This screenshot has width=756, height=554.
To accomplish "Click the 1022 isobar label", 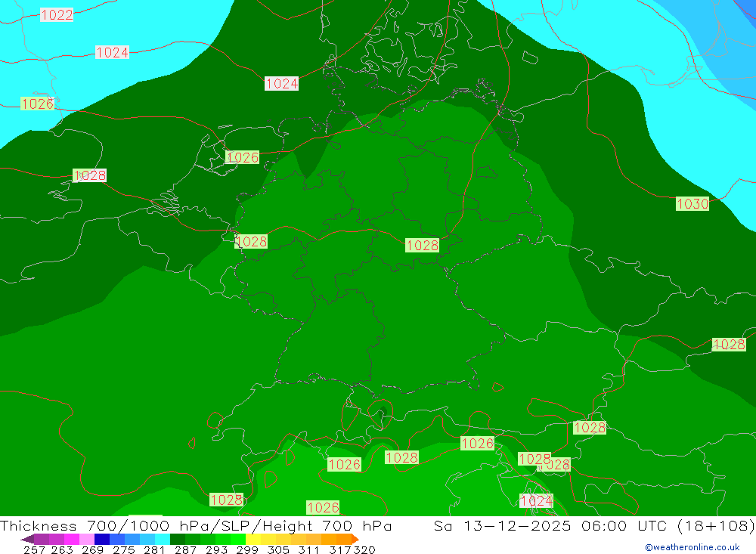I will tap(57, 15).
